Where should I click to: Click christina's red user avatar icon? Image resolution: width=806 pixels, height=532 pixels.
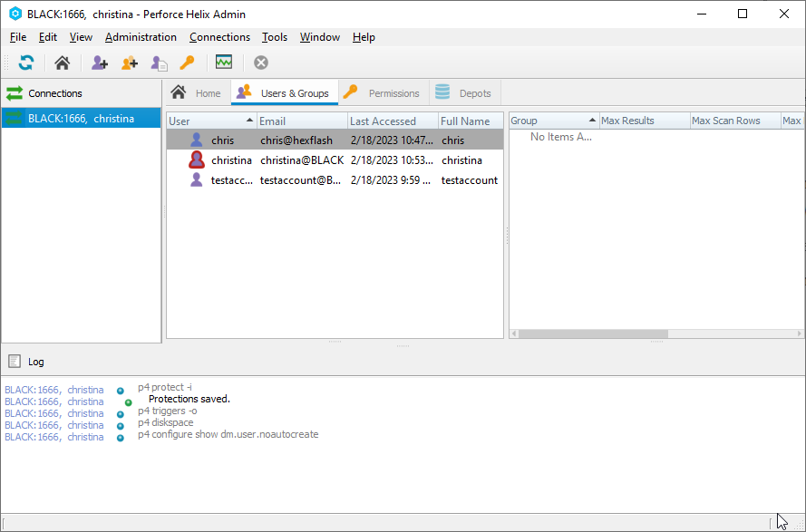point(197,160)
